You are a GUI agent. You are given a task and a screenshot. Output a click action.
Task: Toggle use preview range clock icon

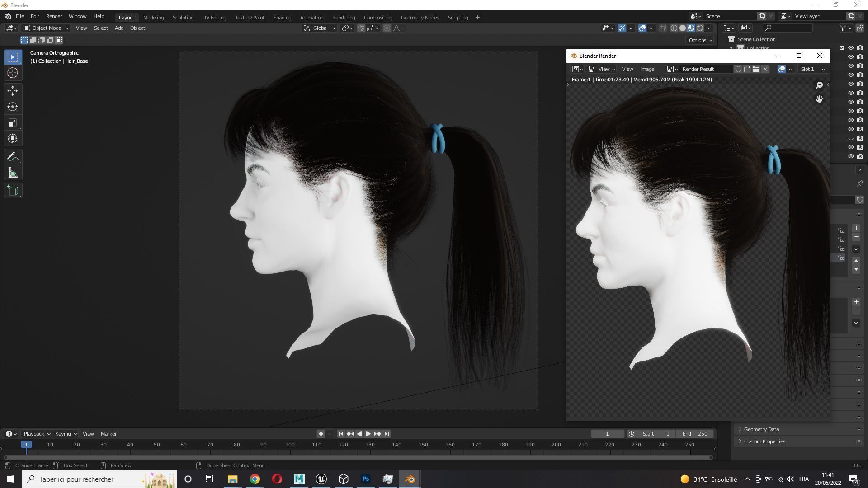click(x=632, y=434)
